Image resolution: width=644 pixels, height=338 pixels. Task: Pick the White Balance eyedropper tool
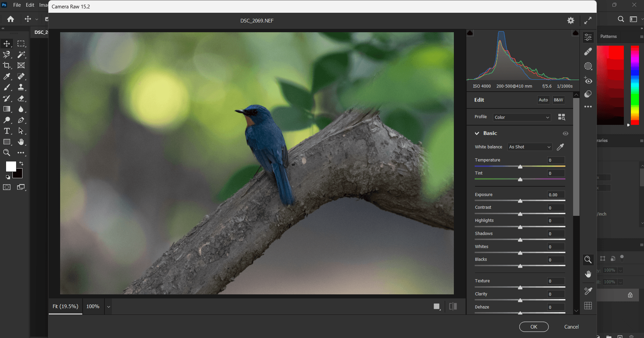pos(560,147)
